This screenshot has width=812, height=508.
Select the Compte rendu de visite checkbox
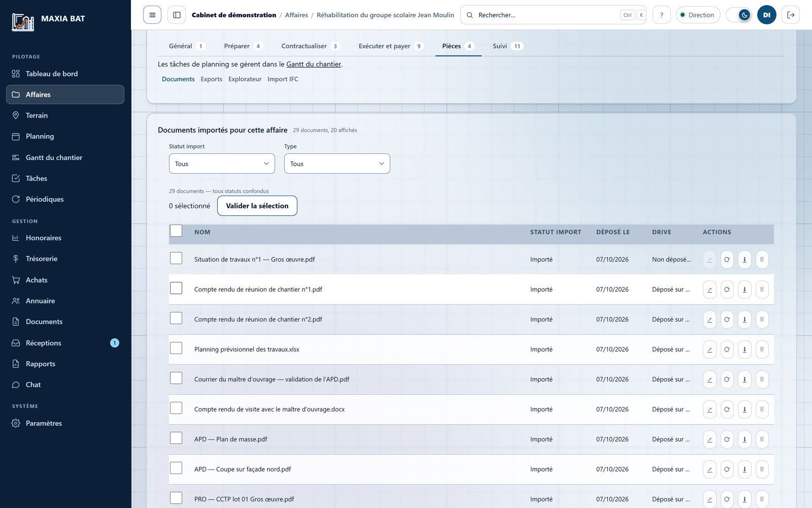176,408
